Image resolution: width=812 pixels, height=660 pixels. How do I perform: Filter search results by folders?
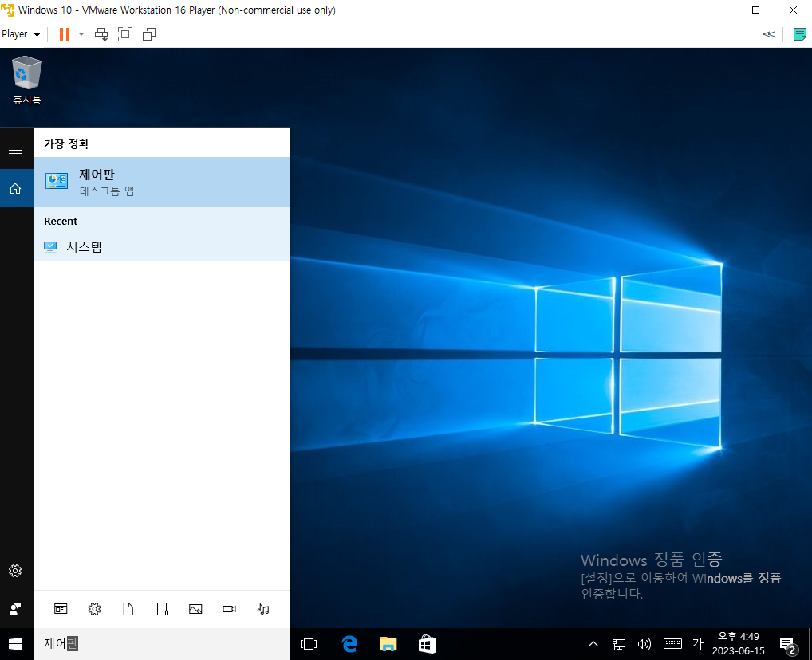(162, 609)
